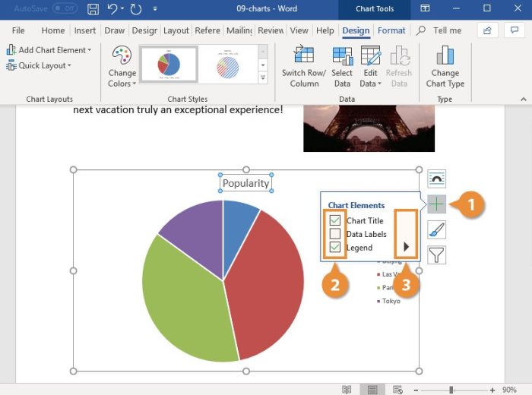Open Ribbon Display Options icon
The image size is (532, 395).
[425, 8]
